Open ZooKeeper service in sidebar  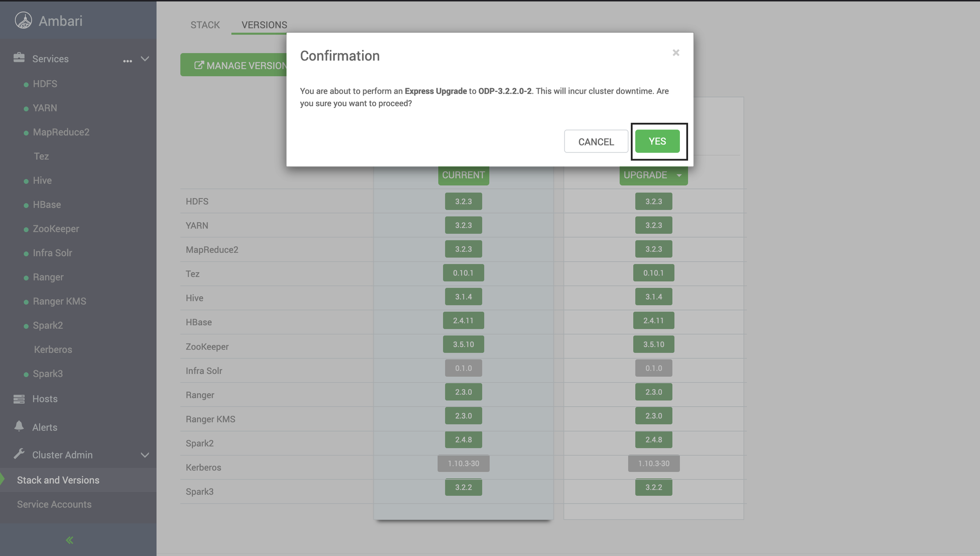(56, 229)
